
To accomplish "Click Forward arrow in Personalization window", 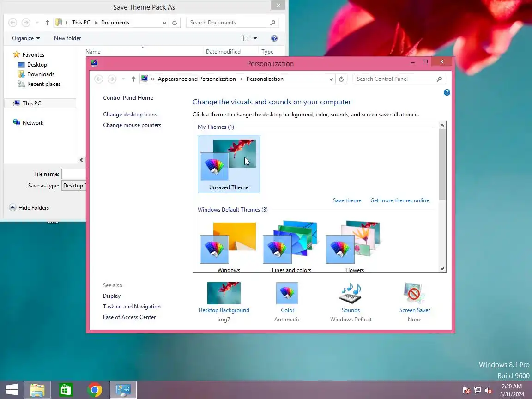I will pyautogui.click(x=112, y=79).
